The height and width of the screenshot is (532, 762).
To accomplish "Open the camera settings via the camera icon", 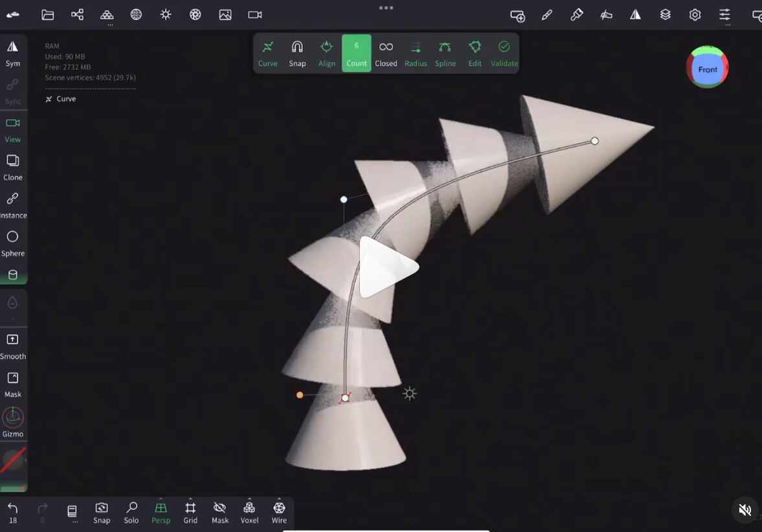I will click(254, 14).
